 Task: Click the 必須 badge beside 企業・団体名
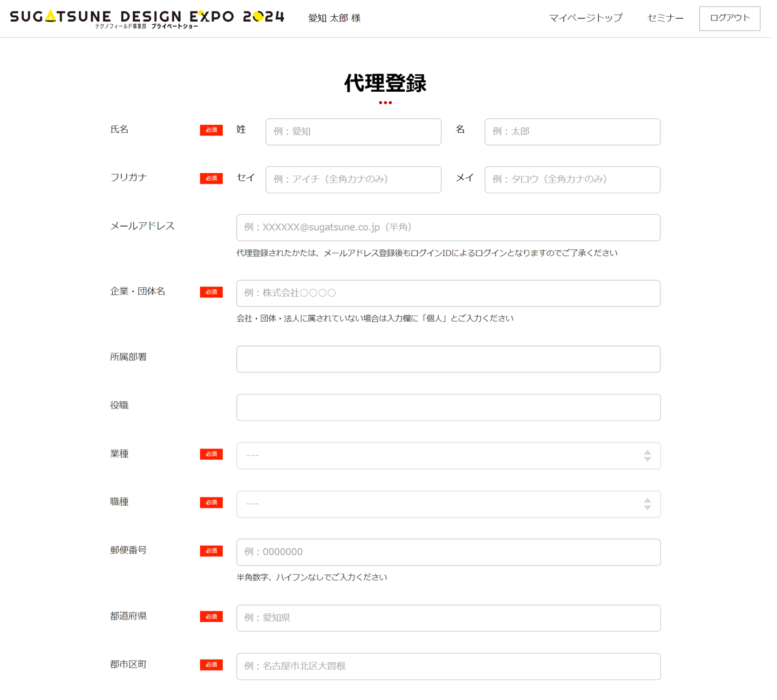pyautogui.click(x=212, y=292)
